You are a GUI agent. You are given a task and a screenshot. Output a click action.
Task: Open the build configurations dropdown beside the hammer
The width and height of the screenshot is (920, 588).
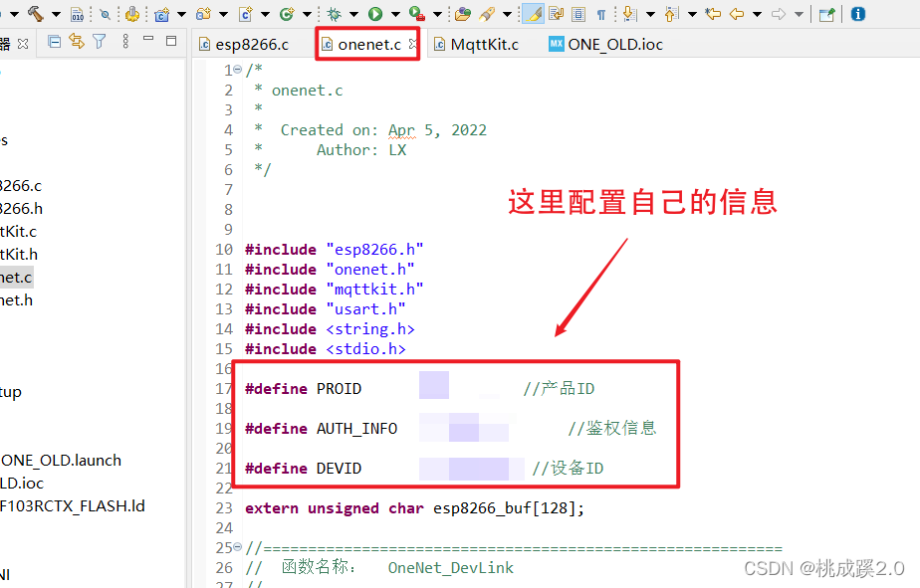(57, 14)
